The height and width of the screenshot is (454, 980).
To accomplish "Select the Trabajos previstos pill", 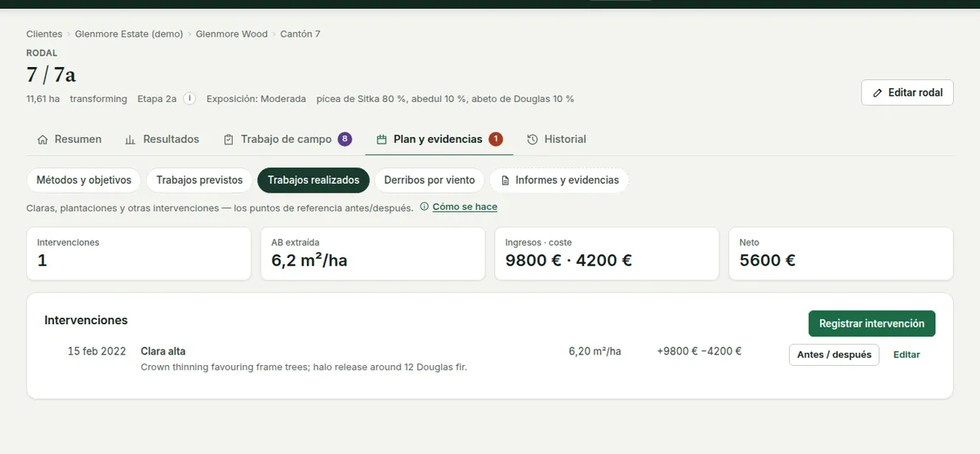I will [x=199, y=180].
